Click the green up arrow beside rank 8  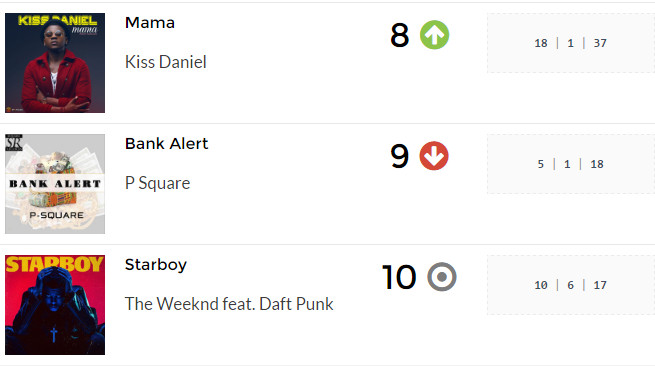434,35
